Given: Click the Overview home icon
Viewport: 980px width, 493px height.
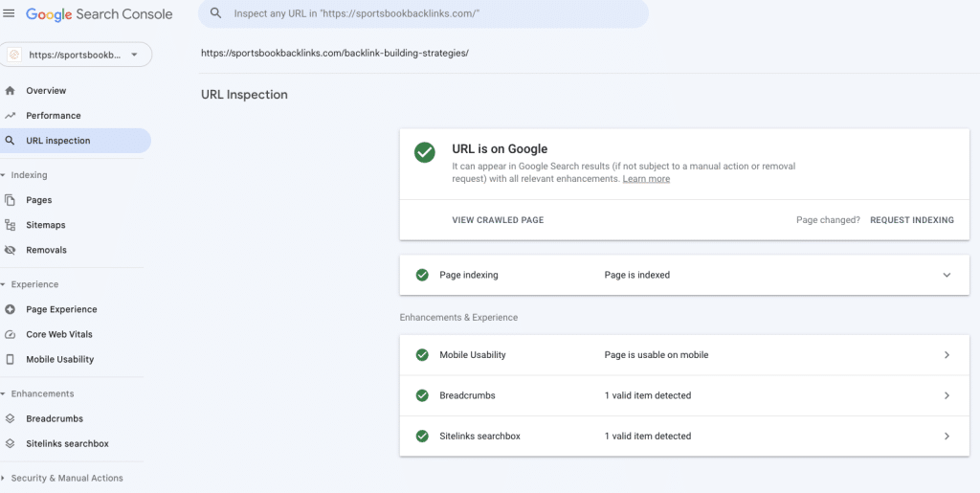Looking at the screenshot, I should [10, 91].
